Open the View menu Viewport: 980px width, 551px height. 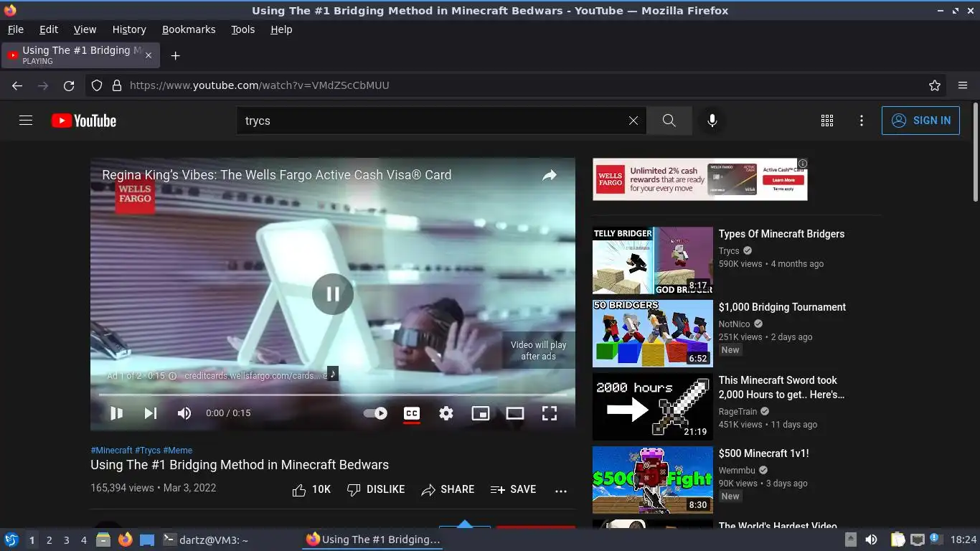point(85,29)
